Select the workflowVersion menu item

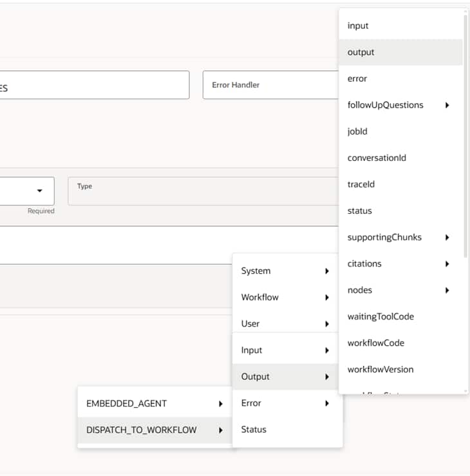381,369
